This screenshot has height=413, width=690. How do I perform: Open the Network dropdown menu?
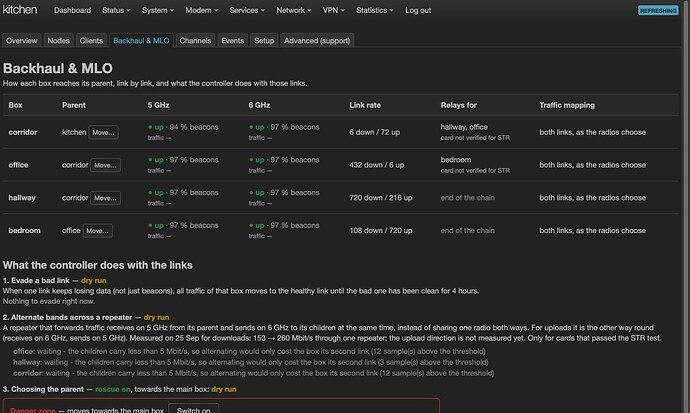(x=294, y=10)
